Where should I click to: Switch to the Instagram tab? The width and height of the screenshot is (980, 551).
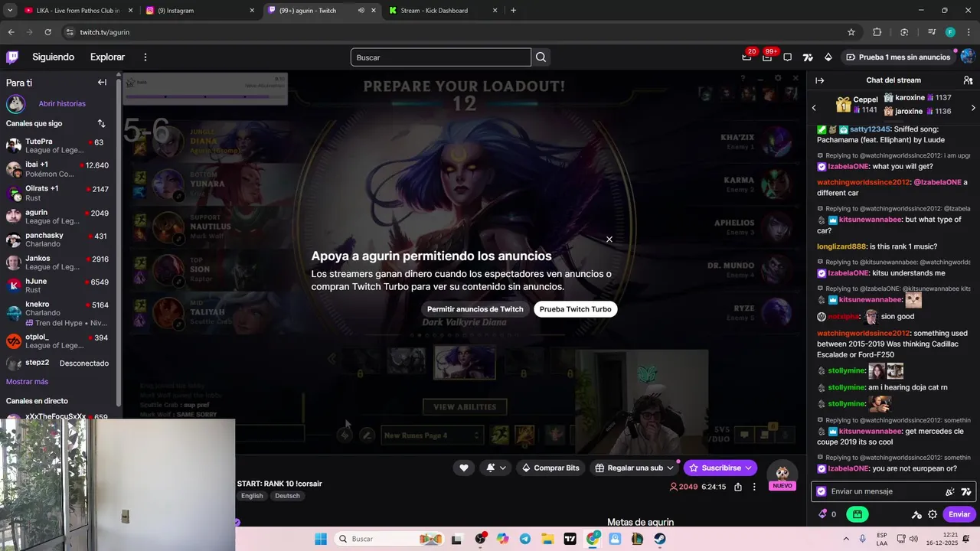coord(201,11)
